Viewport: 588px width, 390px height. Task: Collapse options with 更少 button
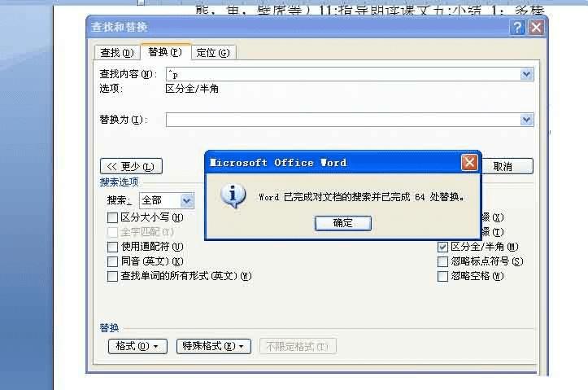point(131,166)
